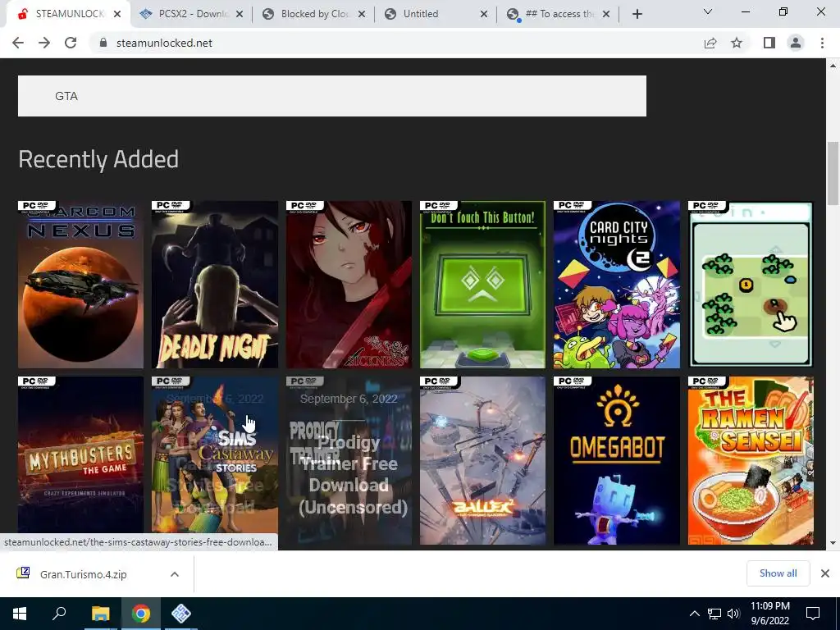The height and width of the screenshot is (630, 840).
Task: Click the address bar URL steamunlocked.net
Action: pos(164,43)
